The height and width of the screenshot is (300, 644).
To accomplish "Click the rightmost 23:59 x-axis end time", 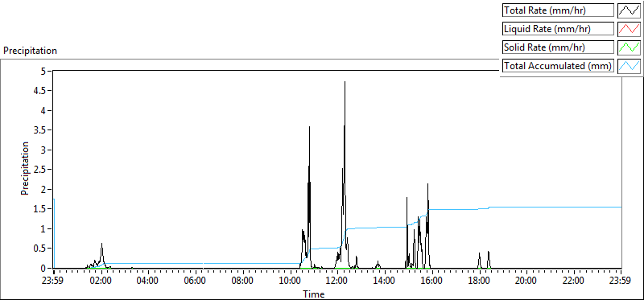I will tap(621, 282).
